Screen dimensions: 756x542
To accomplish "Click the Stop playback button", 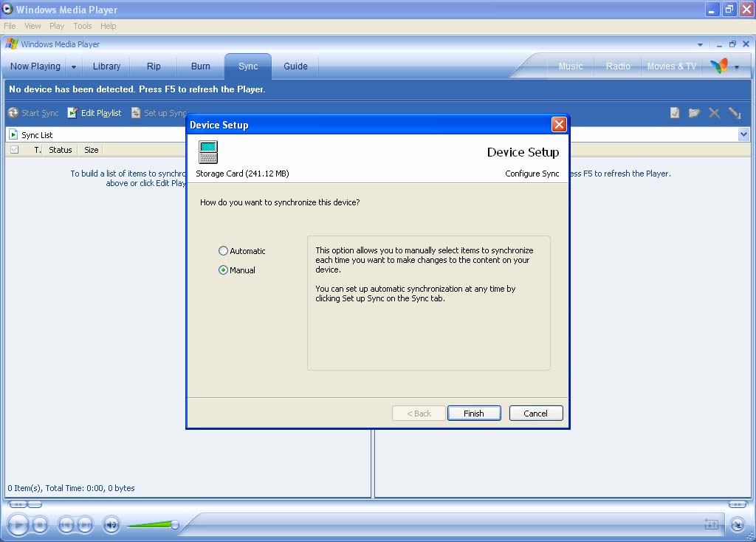I will click(x=41, y=524).
